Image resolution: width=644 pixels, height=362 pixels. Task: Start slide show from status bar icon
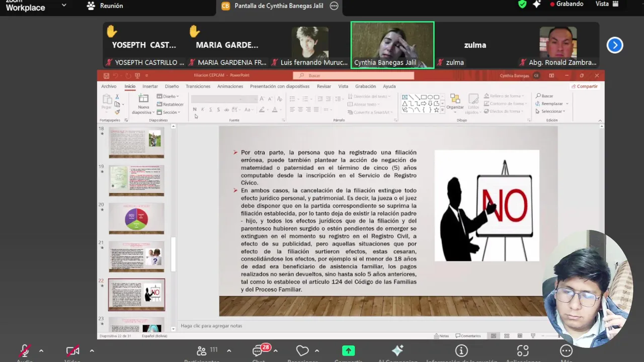pyautogui.click(x=533, y=336)
